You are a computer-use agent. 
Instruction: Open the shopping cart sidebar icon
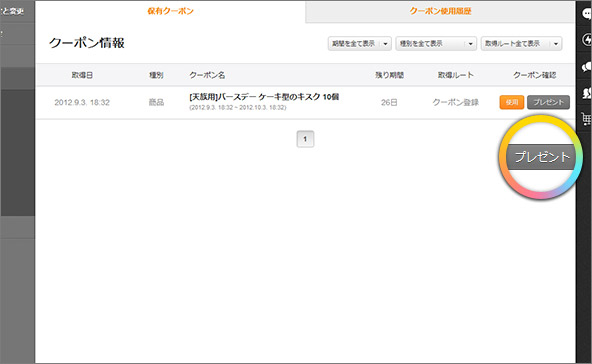tap(587, 119)
